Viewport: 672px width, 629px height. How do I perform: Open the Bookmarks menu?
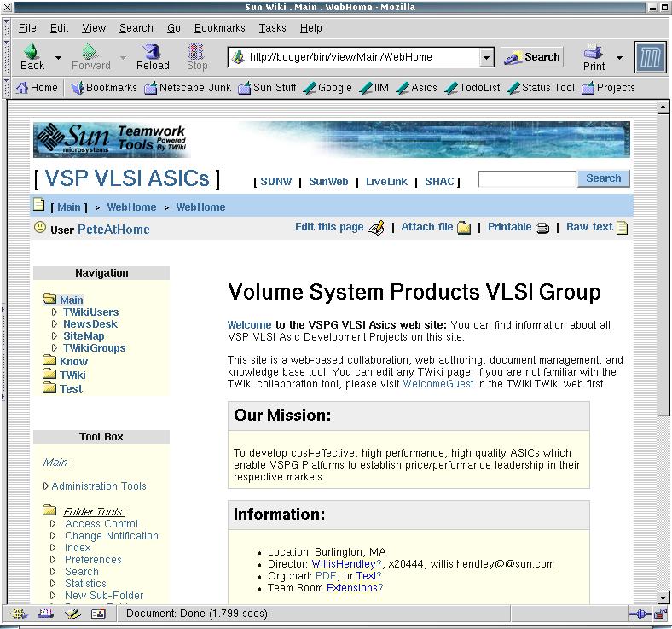(219, 28)
